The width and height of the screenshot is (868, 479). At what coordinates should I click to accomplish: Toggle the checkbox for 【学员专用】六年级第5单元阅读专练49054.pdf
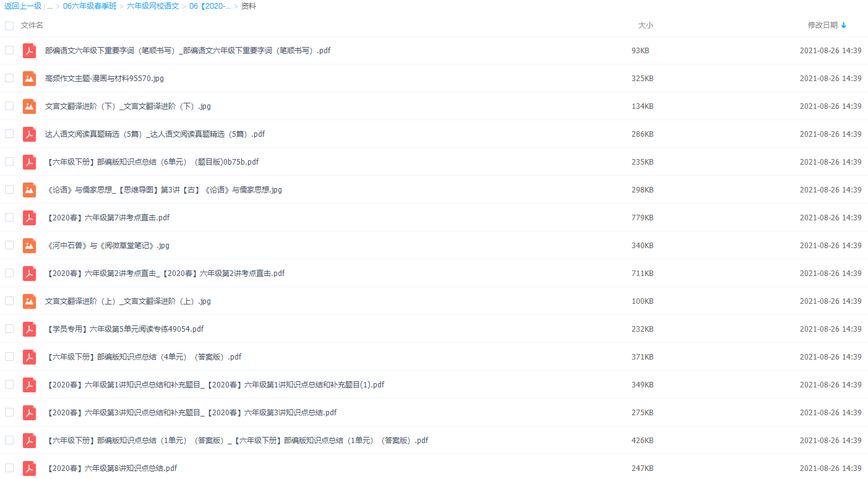coord(9,329)
